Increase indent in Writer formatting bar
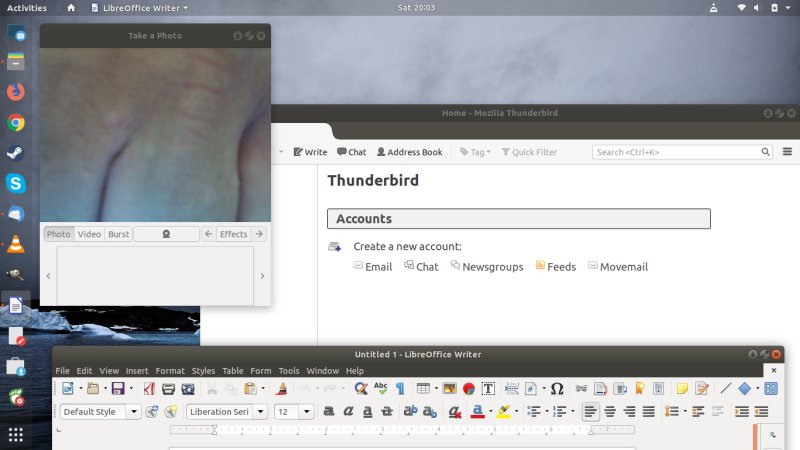Screen dimensions: 800x450 point(742,411)
